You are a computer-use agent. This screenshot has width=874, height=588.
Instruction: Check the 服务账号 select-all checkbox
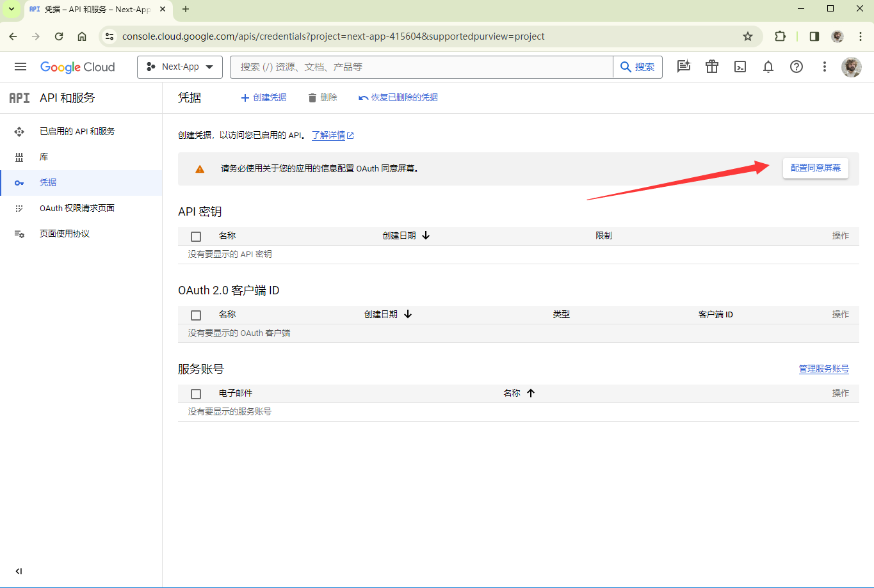tap(196, 393)
